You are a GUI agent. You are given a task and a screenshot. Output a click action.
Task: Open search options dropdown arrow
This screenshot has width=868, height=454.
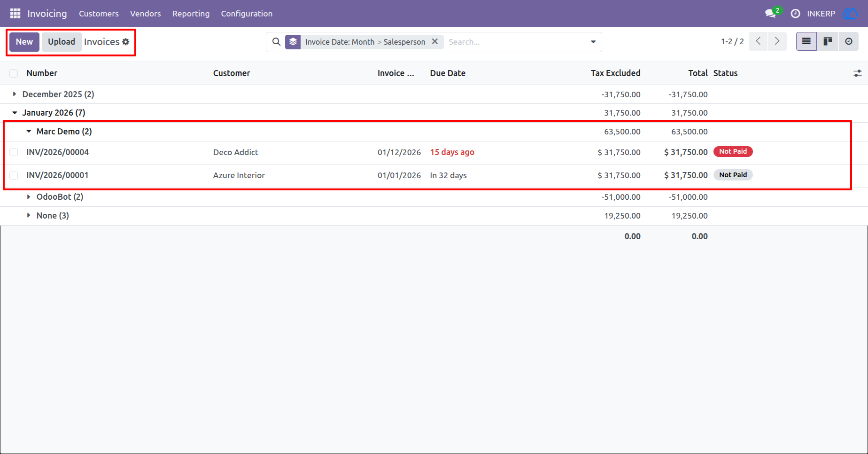pos(593,42)
